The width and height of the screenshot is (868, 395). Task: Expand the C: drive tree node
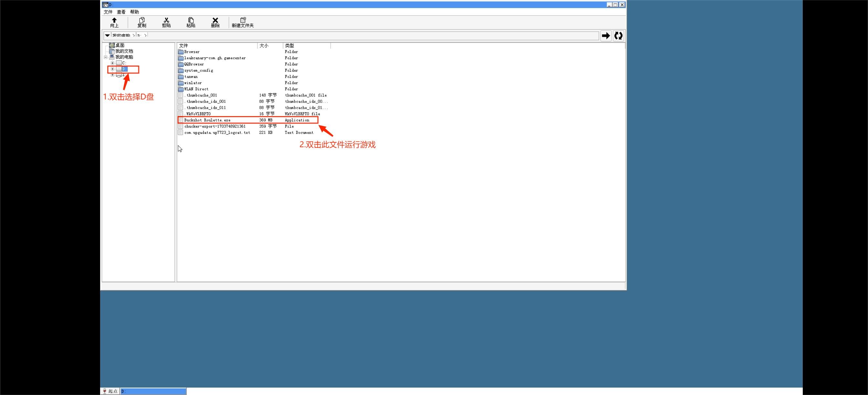pos(113,63)
